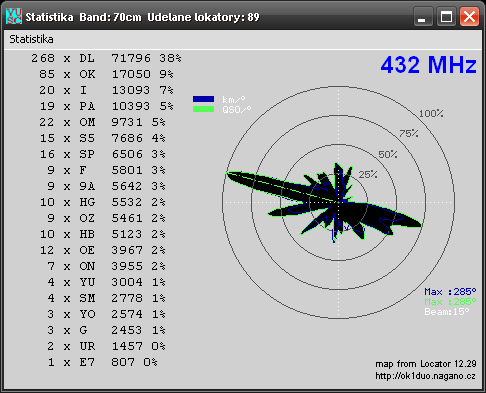Click the green Max: 285° readout

pos(450,302)
